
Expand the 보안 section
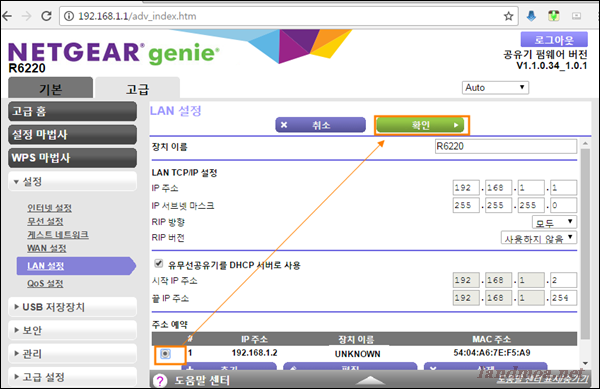click(x=72, y=330)
